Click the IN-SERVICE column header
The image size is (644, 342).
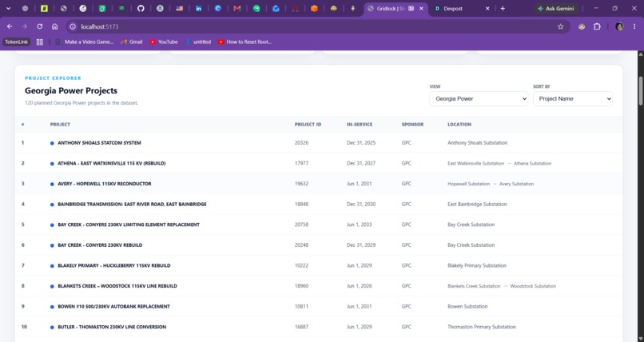(360, 125)
